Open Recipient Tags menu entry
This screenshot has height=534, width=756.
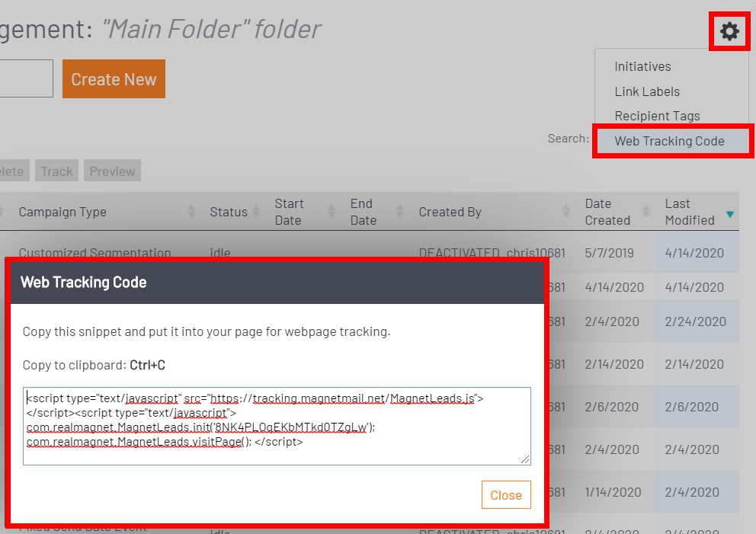click(657, 116)
